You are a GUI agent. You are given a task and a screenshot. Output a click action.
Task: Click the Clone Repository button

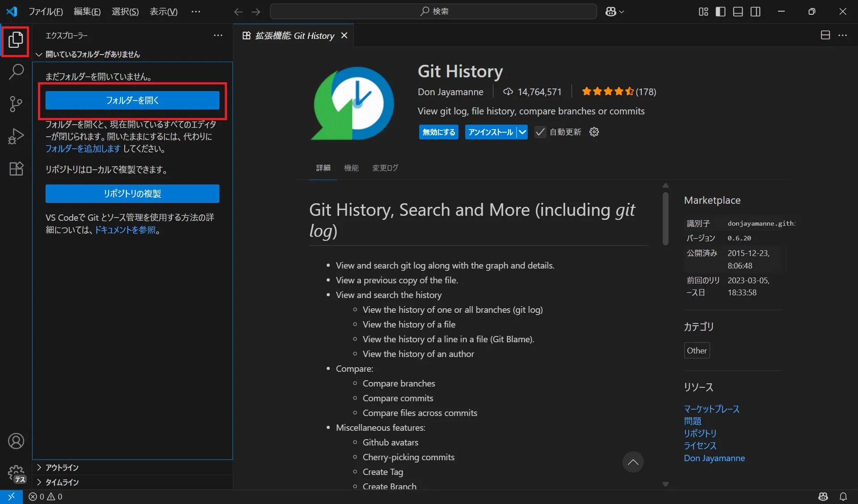point(132,193)
